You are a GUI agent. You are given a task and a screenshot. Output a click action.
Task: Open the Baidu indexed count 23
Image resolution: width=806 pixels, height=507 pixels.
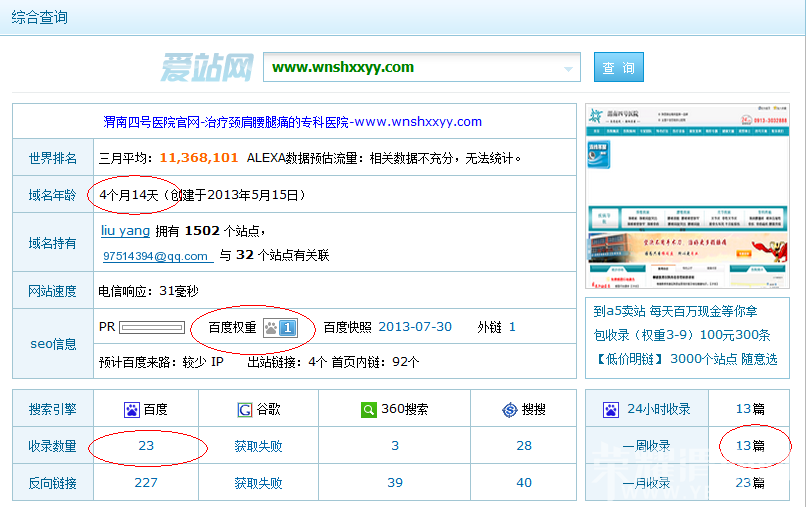146,446
